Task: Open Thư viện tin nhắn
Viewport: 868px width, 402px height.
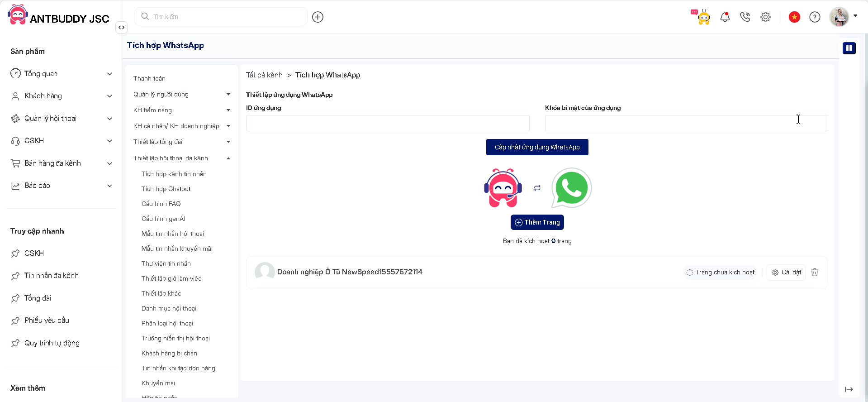Action: (x=166, y=263)
